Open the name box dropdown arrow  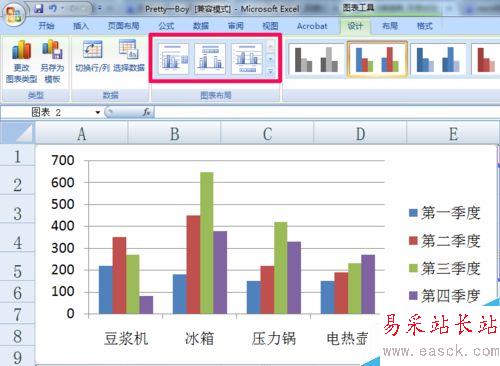[x=98, y=112]
